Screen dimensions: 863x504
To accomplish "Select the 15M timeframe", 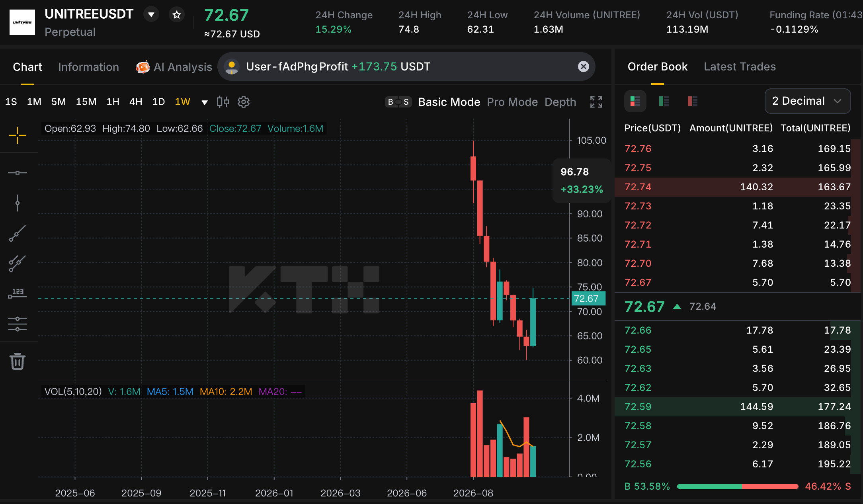I will pos(86,102).
